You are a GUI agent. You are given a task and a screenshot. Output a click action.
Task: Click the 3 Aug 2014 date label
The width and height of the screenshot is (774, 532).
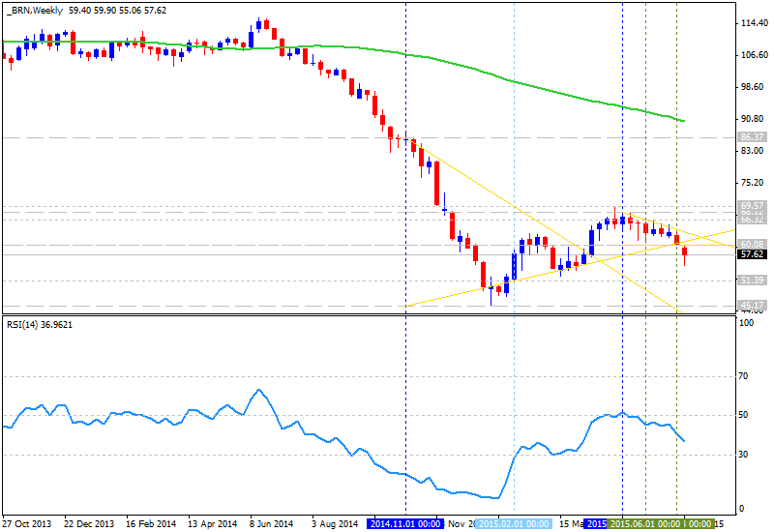click(335, 523)
